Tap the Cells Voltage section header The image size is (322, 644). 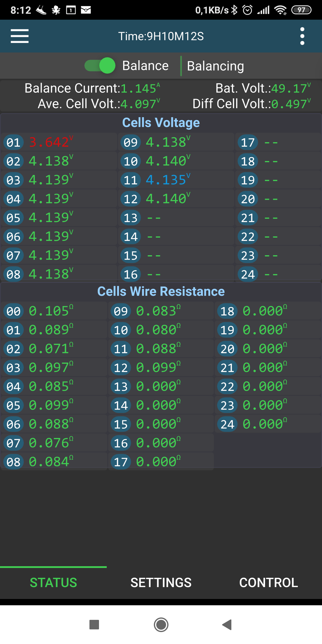click(161, 123)
